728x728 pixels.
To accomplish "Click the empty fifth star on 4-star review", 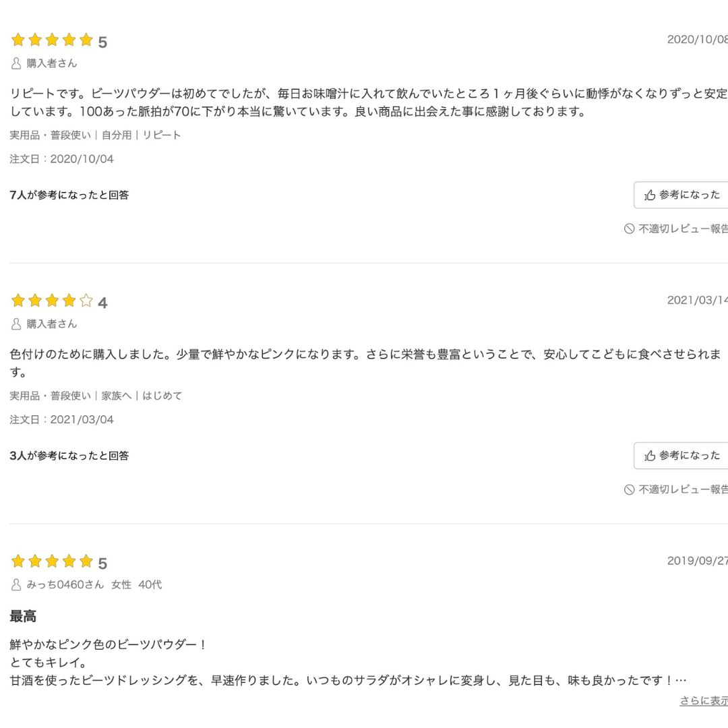I will 86,301.
